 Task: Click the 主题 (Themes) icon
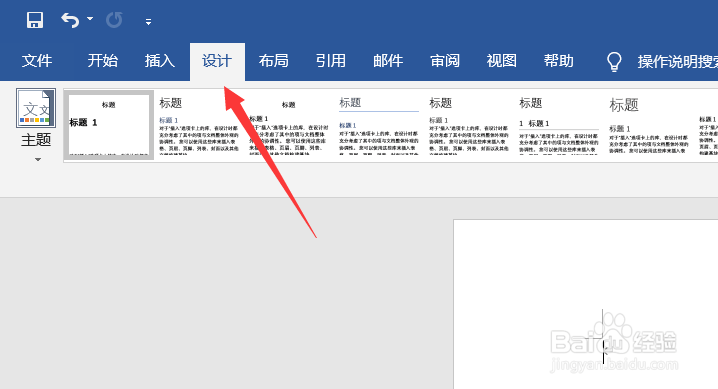click(36, 108)
